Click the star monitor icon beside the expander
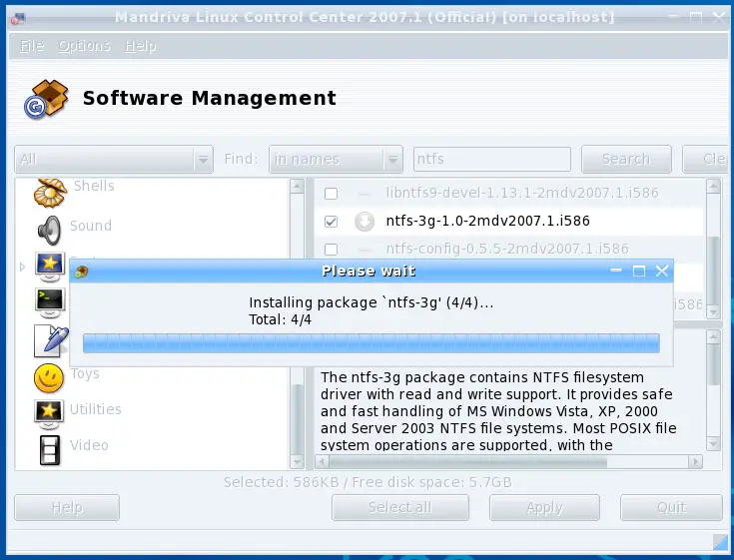The width and height of the screenshot is (734, 560). tap(50, 267)
